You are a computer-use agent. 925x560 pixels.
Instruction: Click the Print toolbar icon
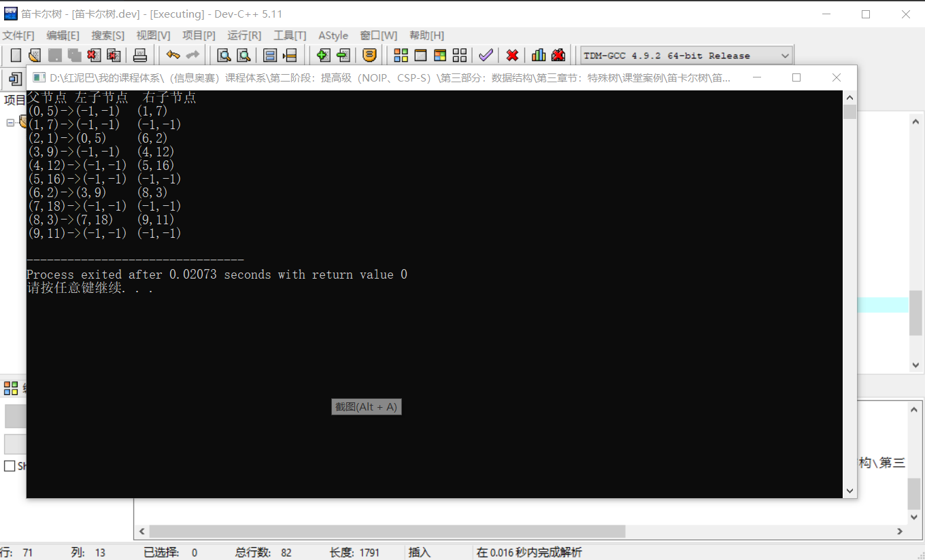click(139, 56)
